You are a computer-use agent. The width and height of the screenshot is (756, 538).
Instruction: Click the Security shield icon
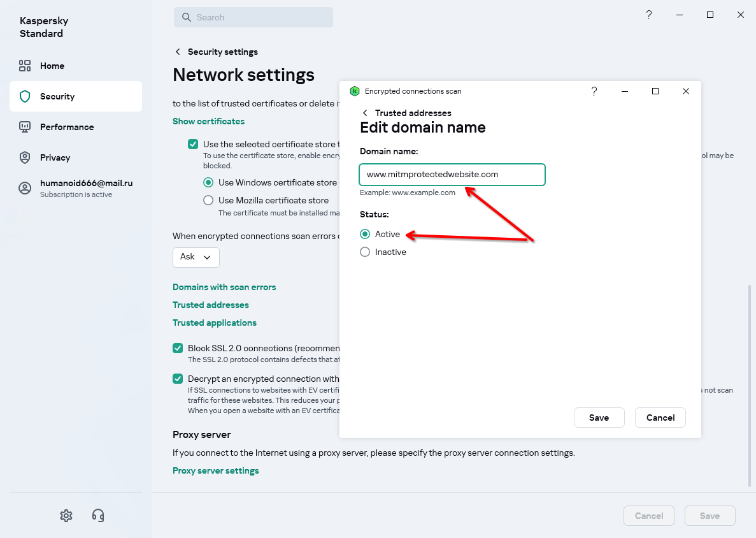[25, 96]
